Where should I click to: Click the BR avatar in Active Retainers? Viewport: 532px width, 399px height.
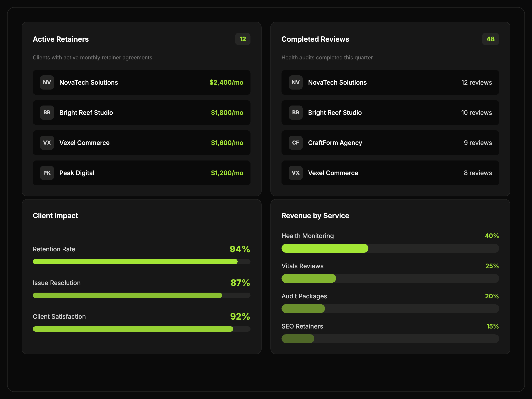click(x=47, y=113)
